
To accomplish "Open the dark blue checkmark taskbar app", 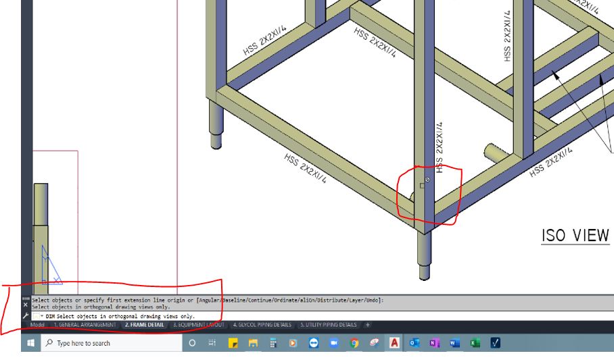I will point(496,343).
